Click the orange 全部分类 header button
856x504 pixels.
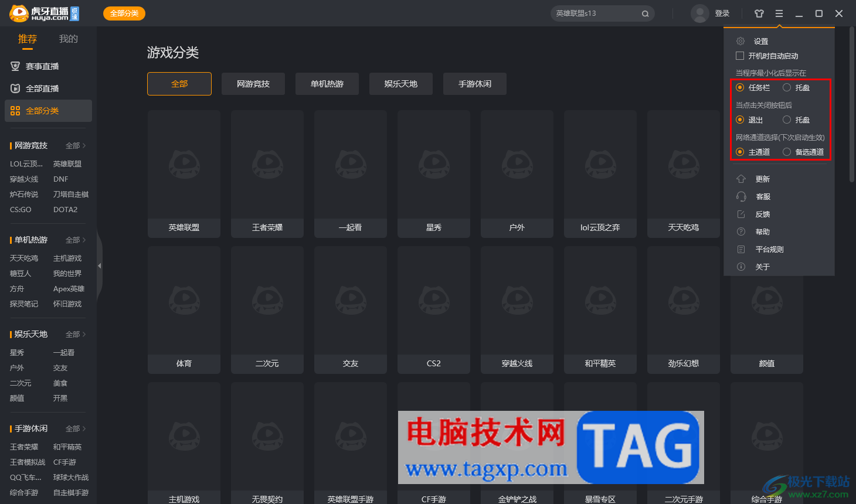[124, 13]
